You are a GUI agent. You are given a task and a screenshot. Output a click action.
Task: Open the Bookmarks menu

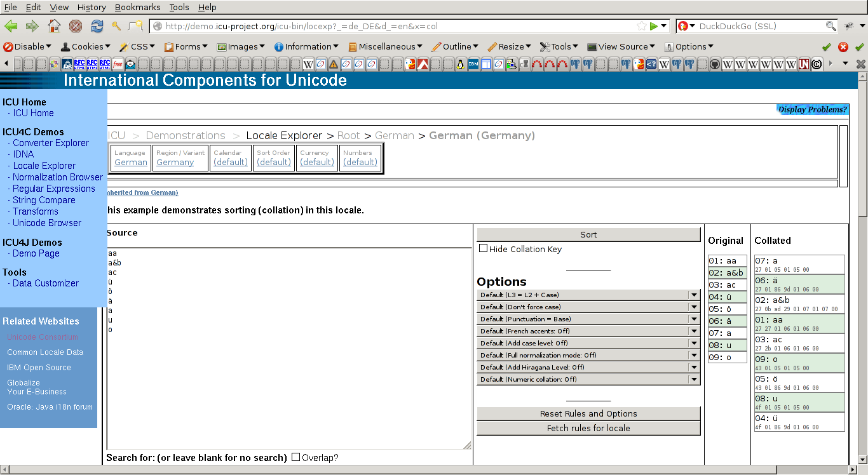139,7
